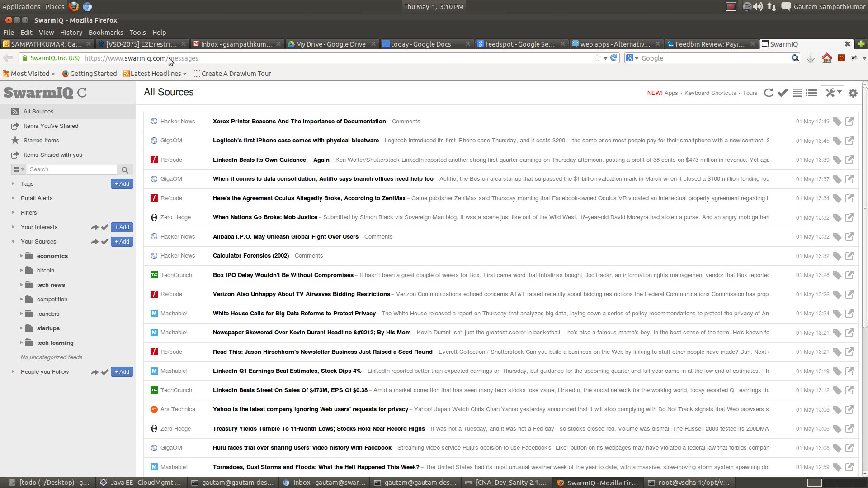Click the SwarmIQ sidebar search field
Image resolution: width=868 pixels, height=488 pixels.
pyautogui.click(x=72, y=169)
